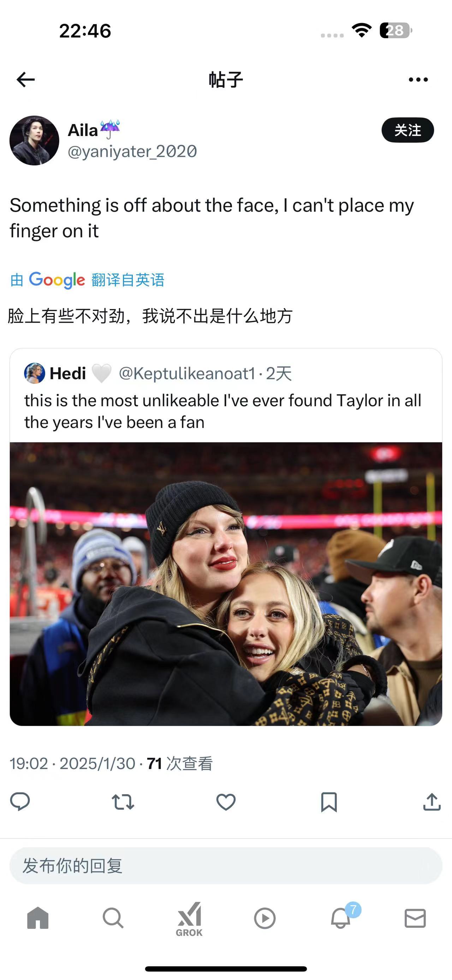
Task: Go to the Home tab
Action: tap(38, 917)
